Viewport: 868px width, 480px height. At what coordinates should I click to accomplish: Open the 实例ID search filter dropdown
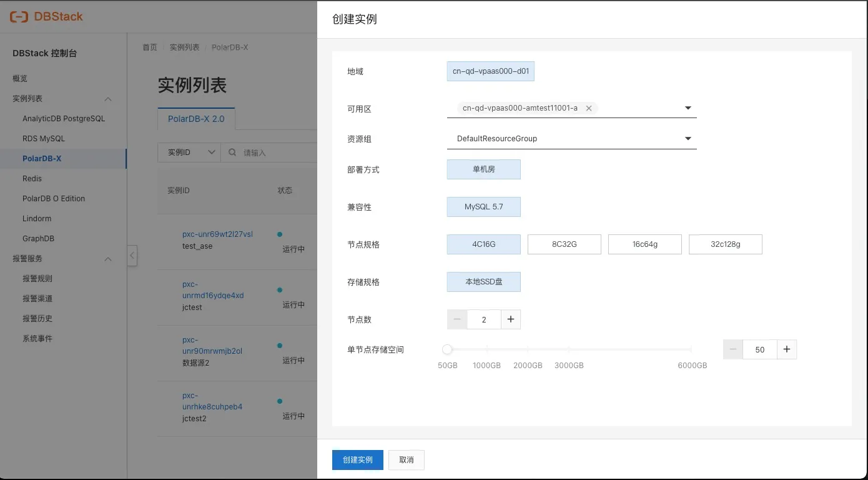tap(189, 152)
